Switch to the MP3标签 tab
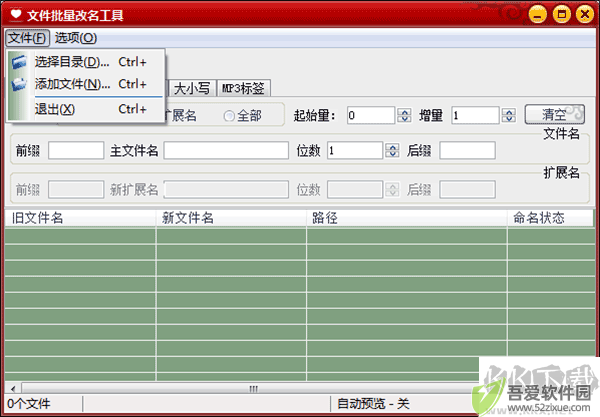This screenshot has width=600, height=417. [244, 88]
